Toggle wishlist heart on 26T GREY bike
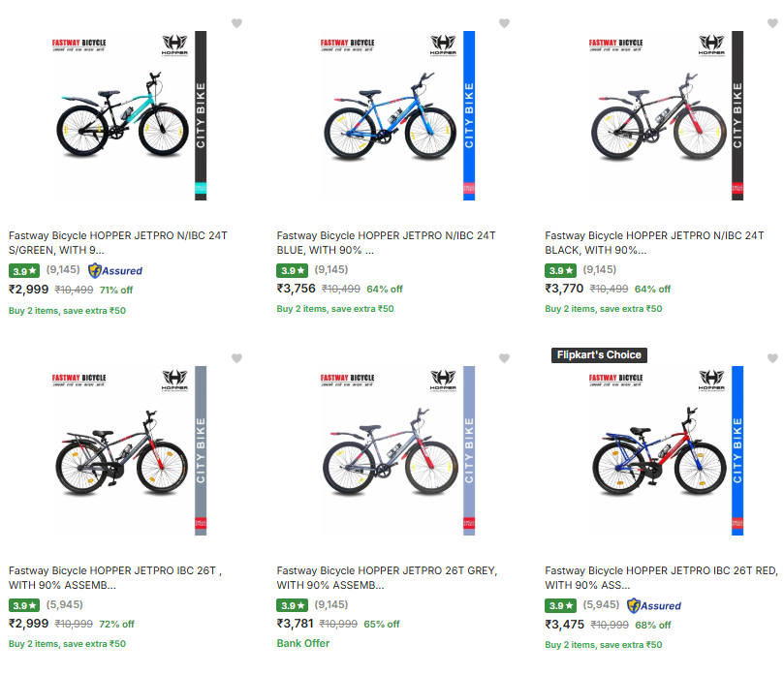Image resolution: width=784 pixels, height=674 pixels. 504,358
